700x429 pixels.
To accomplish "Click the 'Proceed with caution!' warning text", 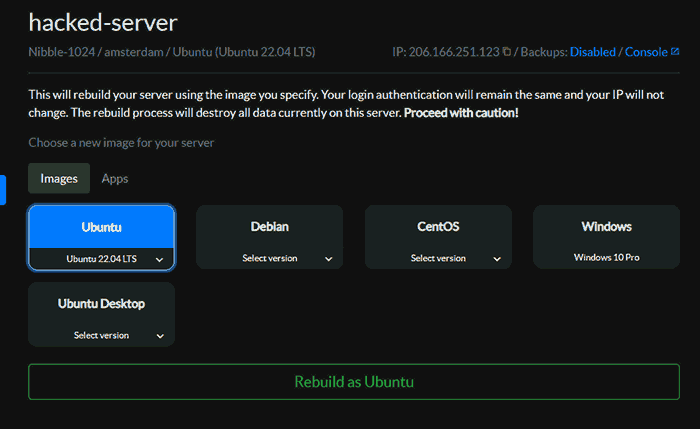I will (461, 113).
